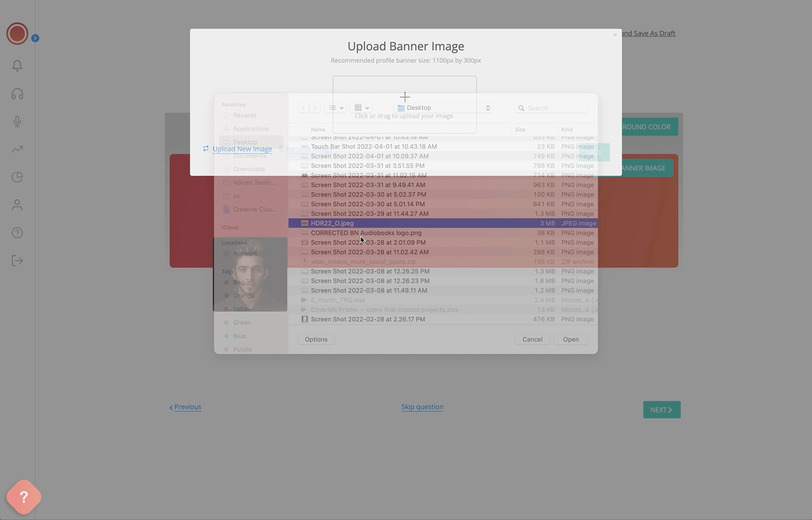
Task: Open the Desktop location popup menu
Action: (443, 108)
